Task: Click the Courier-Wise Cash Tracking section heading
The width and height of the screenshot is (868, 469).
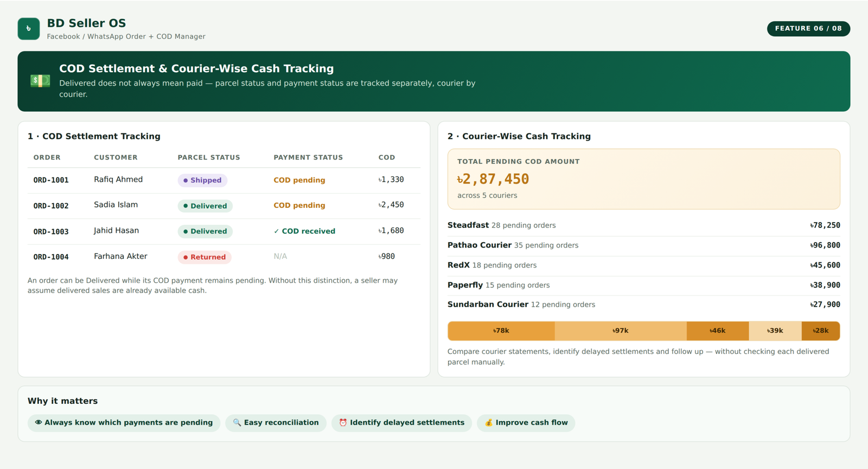Action: click(519, 136)
